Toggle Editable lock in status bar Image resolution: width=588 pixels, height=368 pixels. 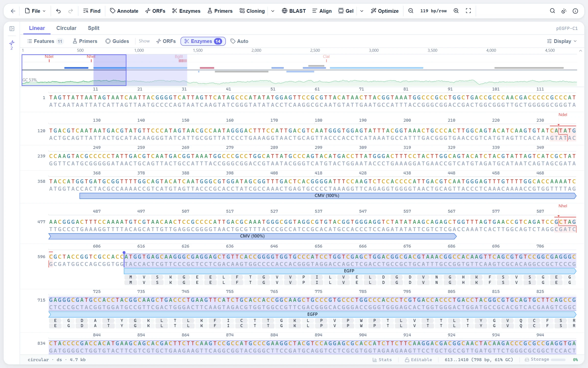(418, 360)
